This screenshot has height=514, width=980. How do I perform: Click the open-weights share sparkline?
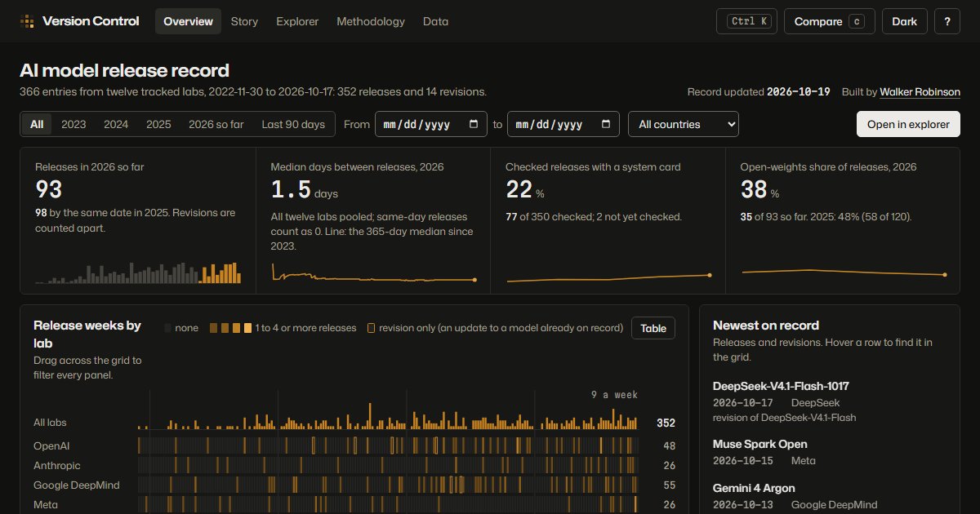[x=844, y=273]
